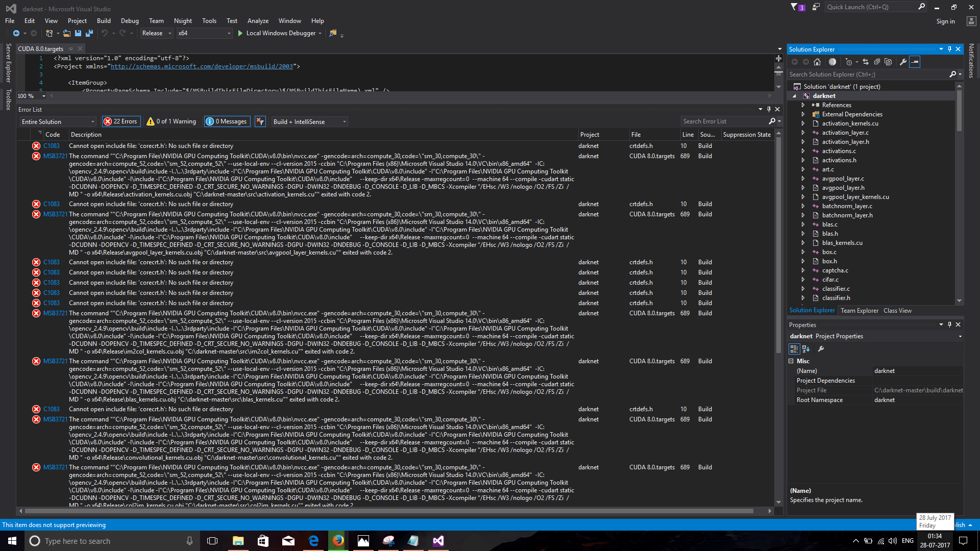Click the Clear Filters icon in Error List toolbar
Viewport: 980px width, 551px height.
point(260,121)
